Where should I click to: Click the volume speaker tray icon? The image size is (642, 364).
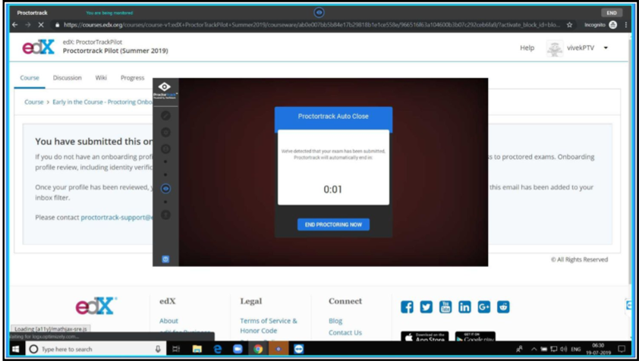pyautogui.click(x=564, y=350)
